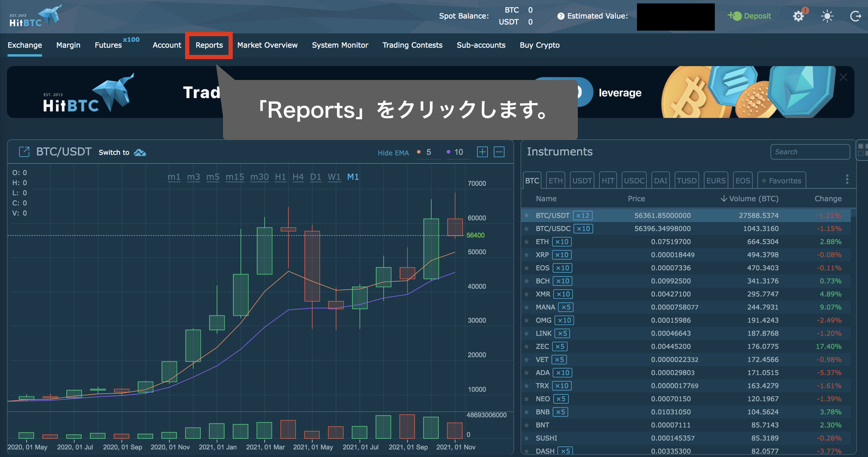The image size is (868, 457).
Task: Pop out the BTC/USDT chart
Action: pyautogui.click(x=24, y=152)
